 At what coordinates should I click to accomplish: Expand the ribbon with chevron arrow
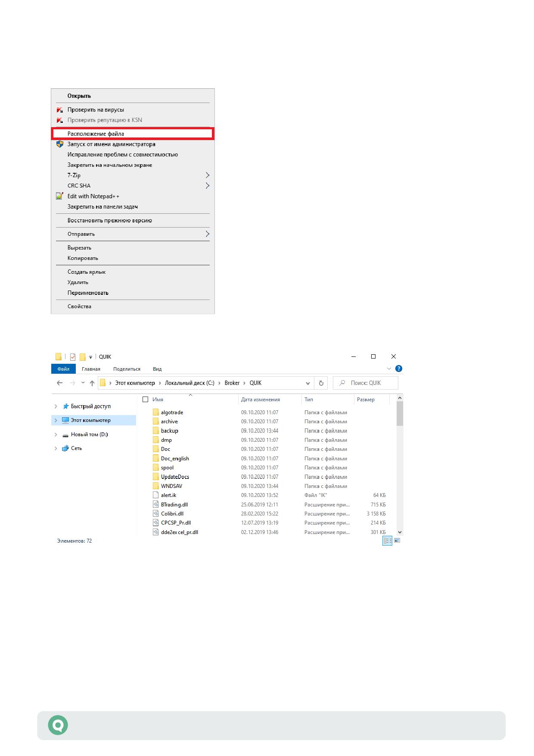point(389,369)
